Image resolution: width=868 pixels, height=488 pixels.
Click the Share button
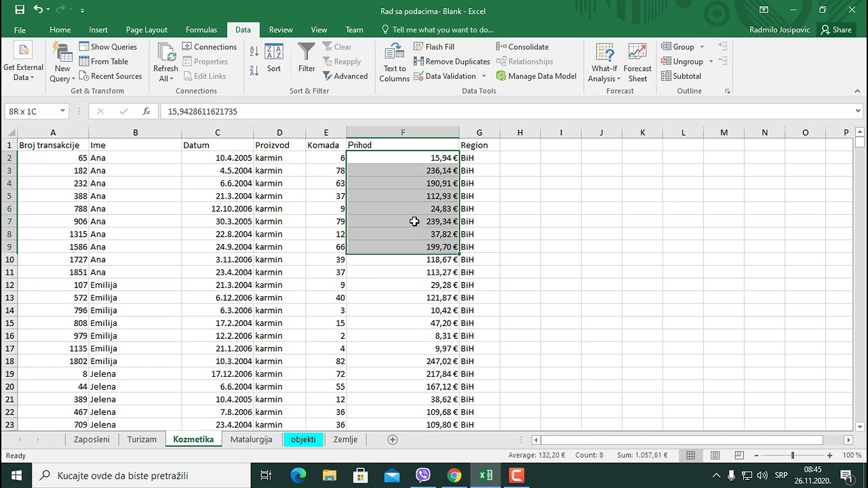pyautogui.click(x=836, y=30)
